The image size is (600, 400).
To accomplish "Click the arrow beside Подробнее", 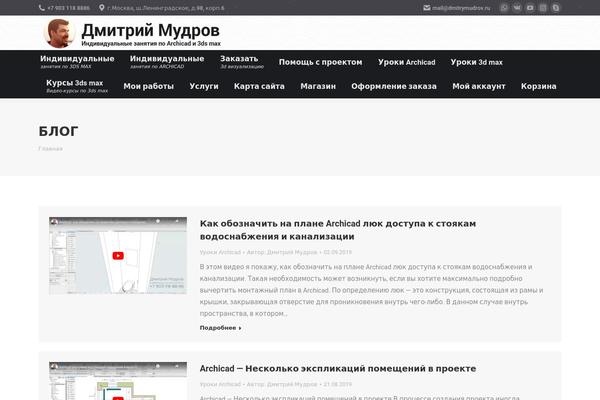I will (240, 328).
